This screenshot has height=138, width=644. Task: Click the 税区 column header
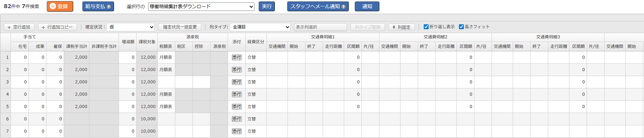coord(184,46)
